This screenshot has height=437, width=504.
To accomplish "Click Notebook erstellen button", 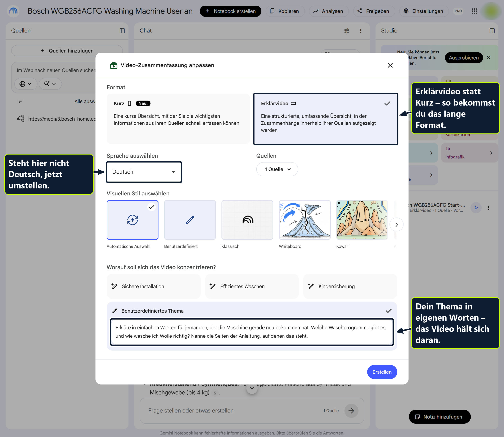I will pyautogui.click(x=230, y=11).
